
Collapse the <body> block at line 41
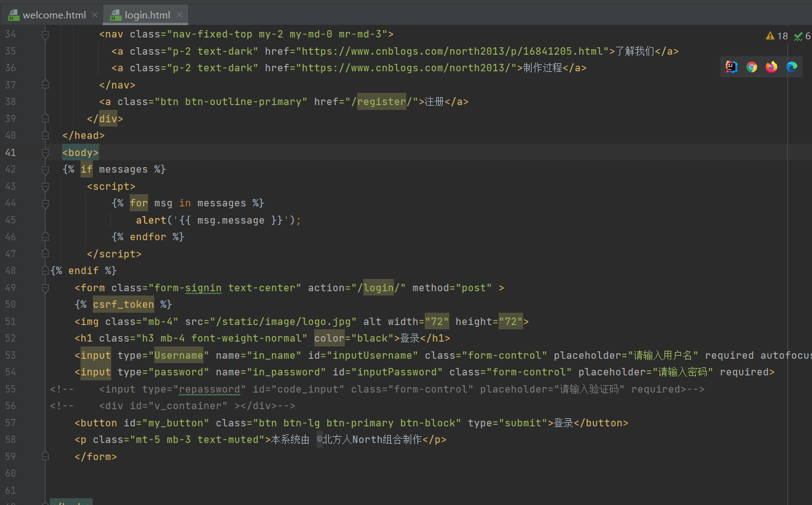[45, 152]
